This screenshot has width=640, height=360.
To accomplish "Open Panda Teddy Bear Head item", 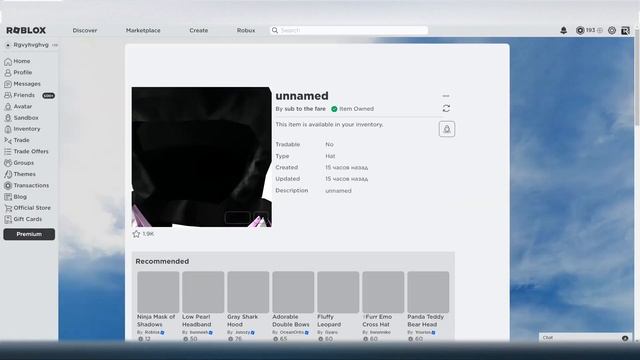I will click(x=428, y=306).
